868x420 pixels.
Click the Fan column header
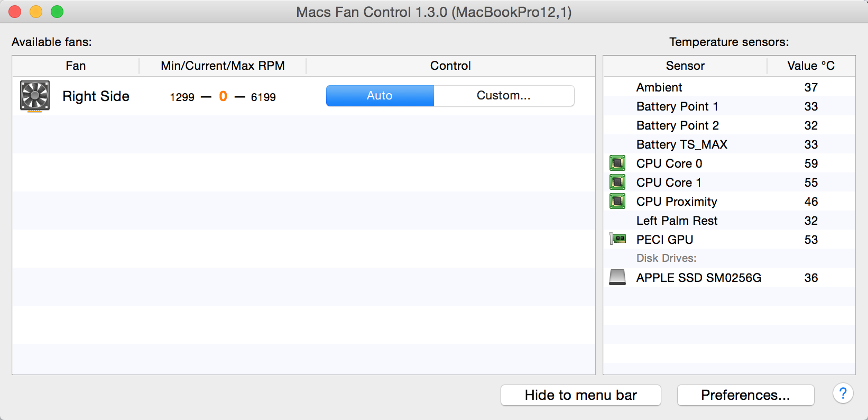tap(76, 66)
